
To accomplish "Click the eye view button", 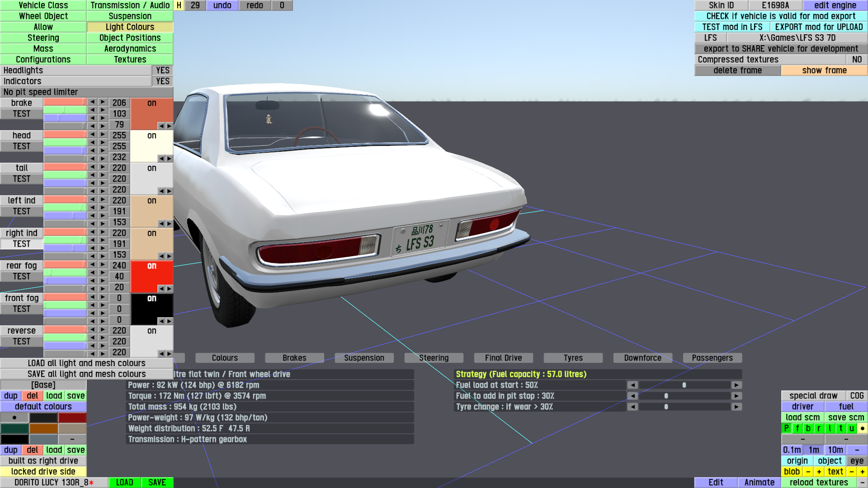I will pyautogui.click(x=857, y=461).
